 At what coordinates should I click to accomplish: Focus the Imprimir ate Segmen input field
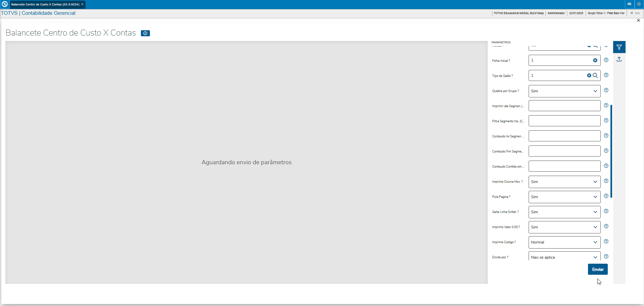565,106
